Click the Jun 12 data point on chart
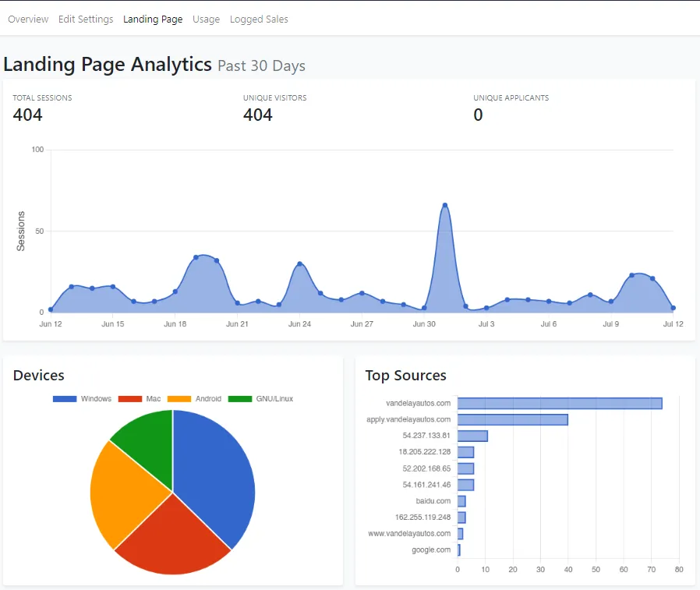The image size is (700, 590). 51,309
